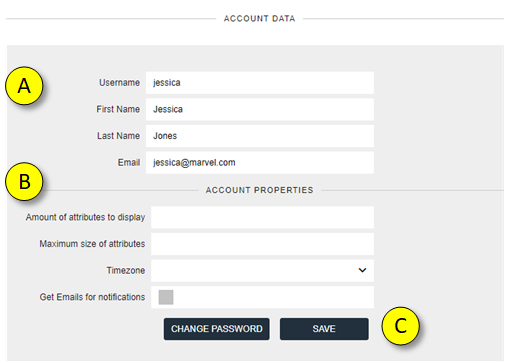Click the Amount of attributes to display label
This screenshot has width=505, height=363.
tap(85, 217)
